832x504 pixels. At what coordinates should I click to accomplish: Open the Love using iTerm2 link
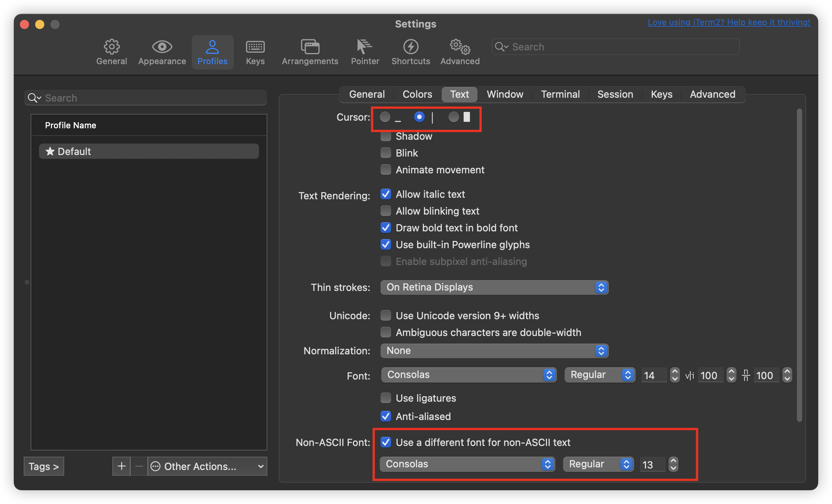[x=728, y=23]
